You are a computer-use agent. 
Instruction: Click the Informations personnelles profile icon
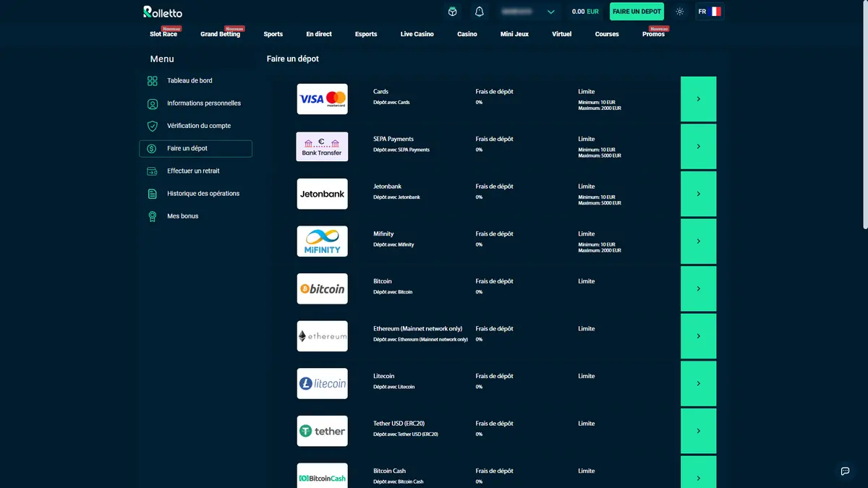click(x=152, y=103)
